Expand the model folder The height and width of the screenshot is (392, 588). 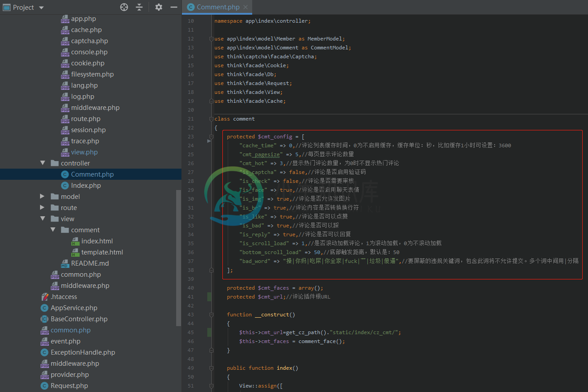coord(42,197)
